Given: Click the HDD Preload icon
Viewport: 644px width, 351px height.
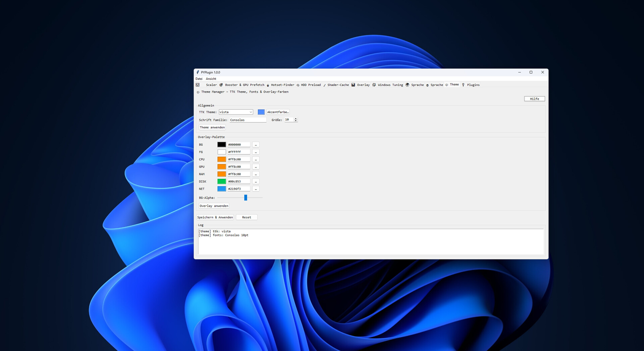Looking at the screenshot, I should 297,85.
